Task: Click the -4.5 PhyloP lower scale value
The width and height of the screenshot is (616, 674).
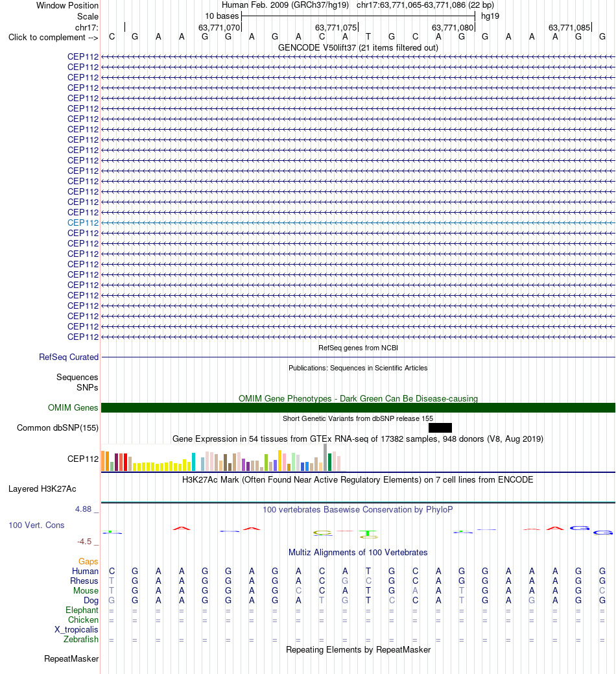Action: [x=84, y=542]
